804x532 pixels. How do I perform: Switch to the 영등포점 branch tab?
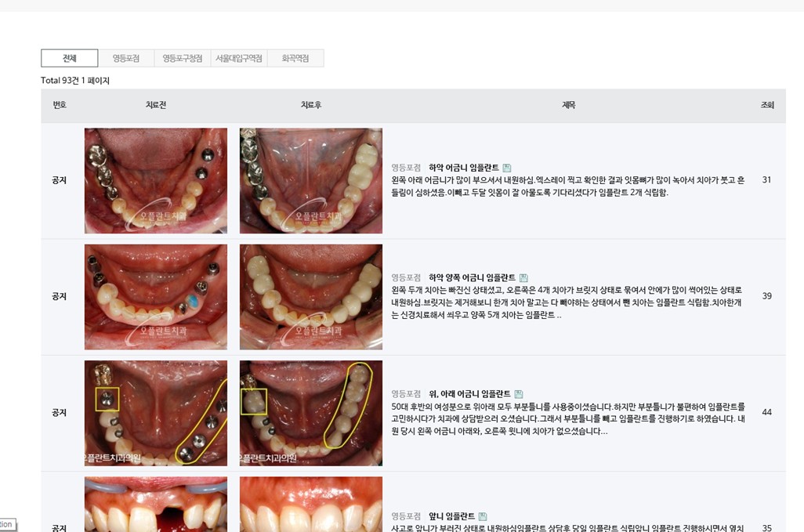pyautogui.click(x=126, y=58)
